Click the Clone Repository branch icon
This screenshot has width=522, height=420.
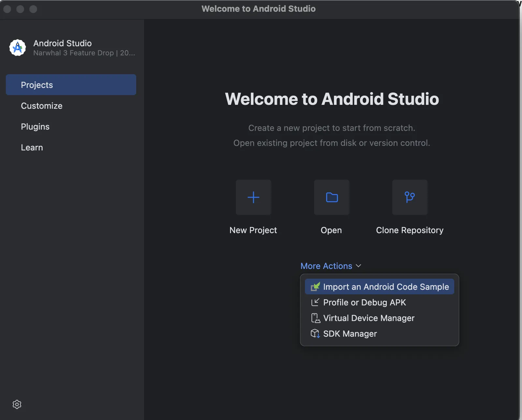pos(410,197)
